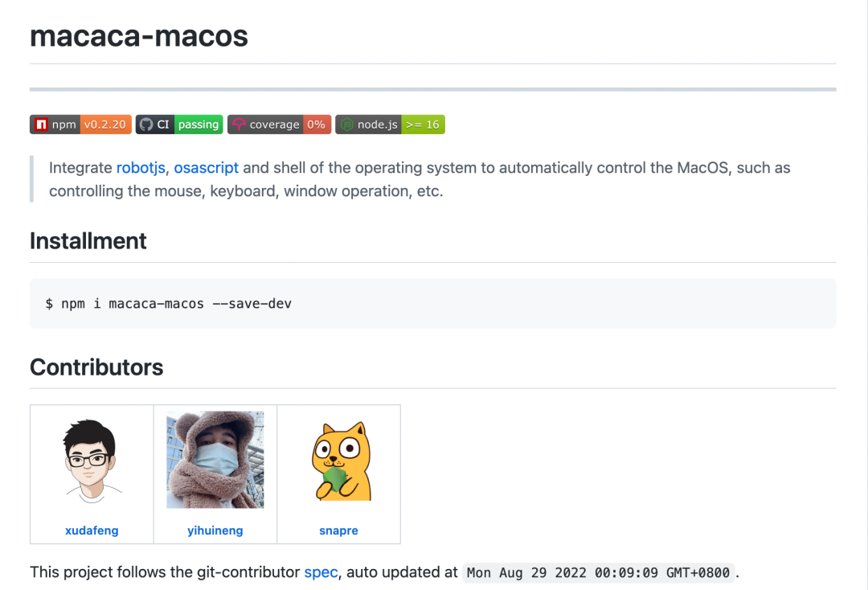
Task: Click the npm install command code block
Action: pos(433,303)
